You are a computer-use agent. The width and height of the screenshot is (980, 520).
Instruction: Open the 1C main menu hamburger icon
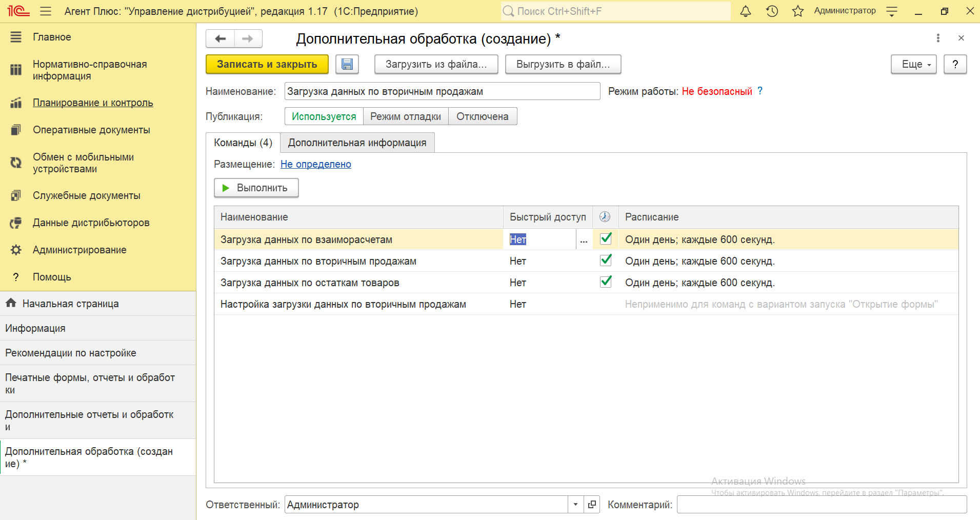click(46, 11)
